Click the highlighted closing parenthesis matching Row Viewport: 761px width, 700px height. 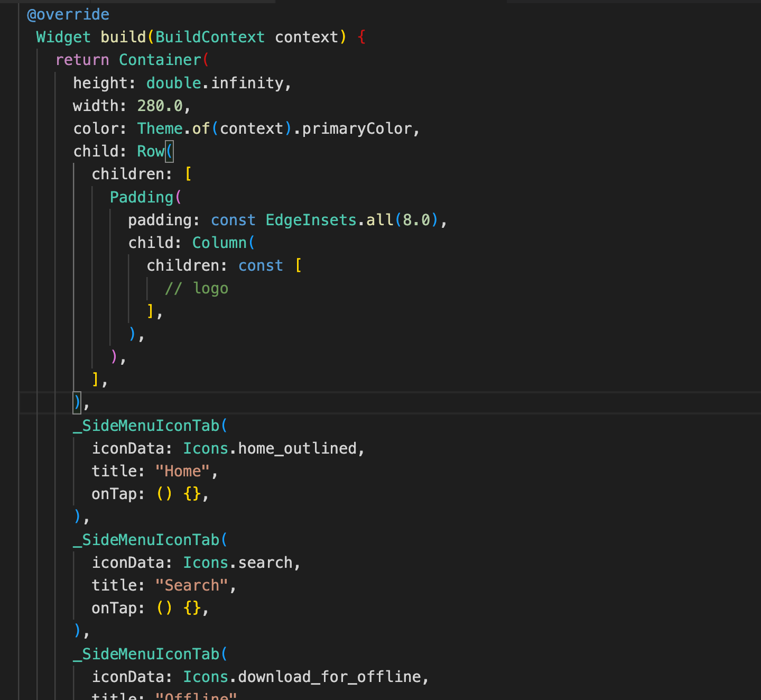[77, 402]
